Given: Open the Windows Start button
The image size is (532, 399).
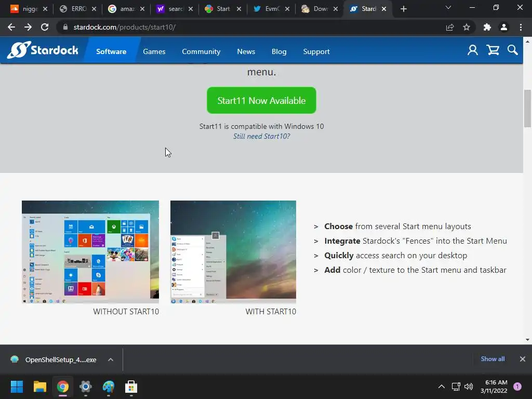Looking at the screenshot, I should point(17,387).
